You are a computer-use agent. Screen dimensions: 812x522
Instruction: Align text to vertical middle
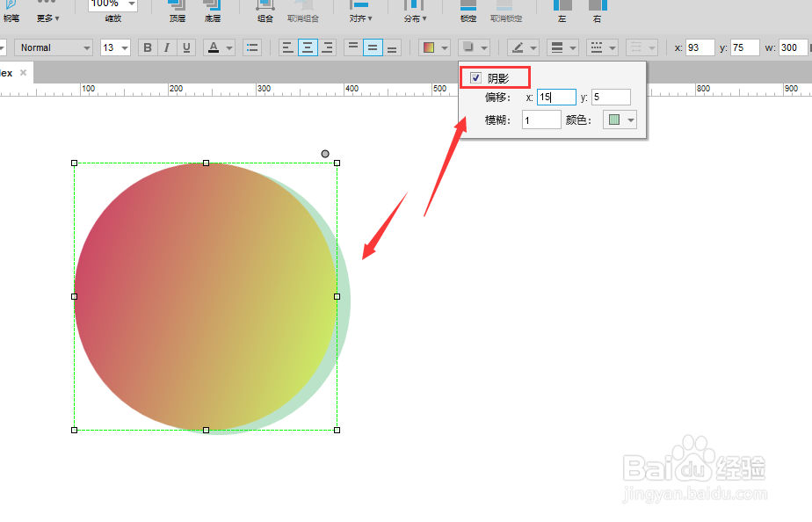coord(373,47)
